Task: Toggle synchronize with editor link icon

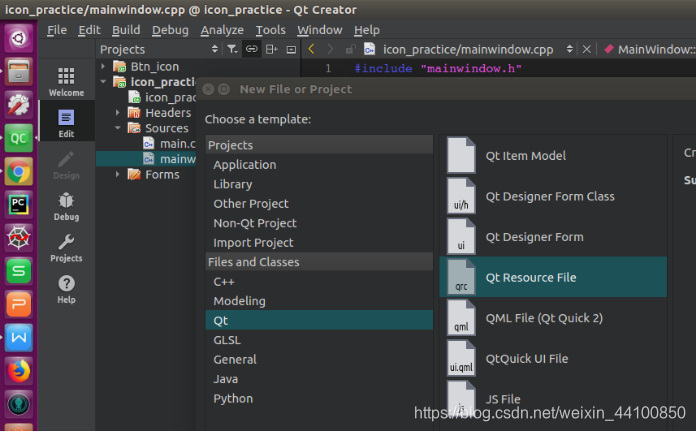Action: 252,49
